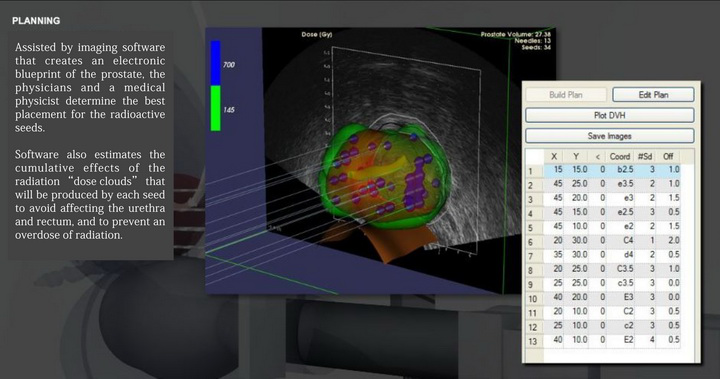Click the Off column header

668,157
